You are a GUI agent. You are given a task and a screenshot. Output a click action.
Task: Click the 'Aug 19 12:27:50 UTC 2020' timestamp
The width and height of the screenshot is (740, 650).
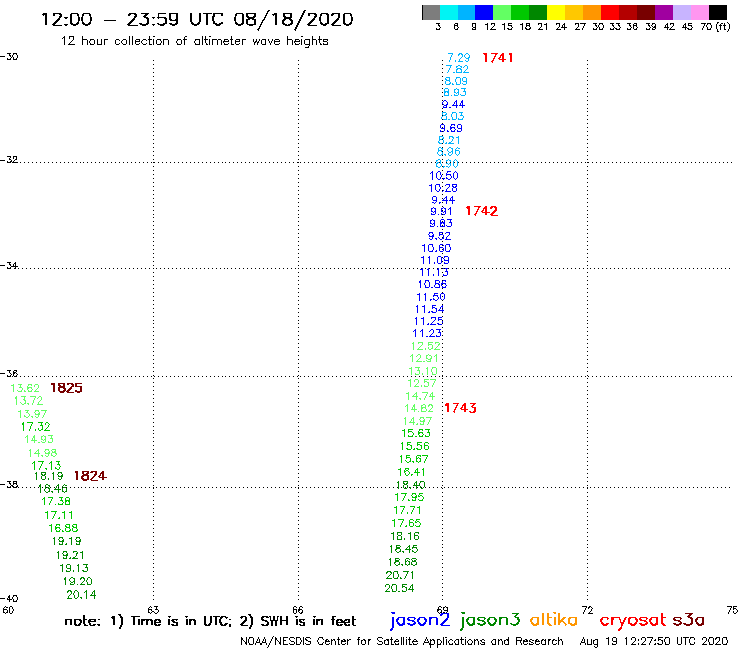point(654,641)
